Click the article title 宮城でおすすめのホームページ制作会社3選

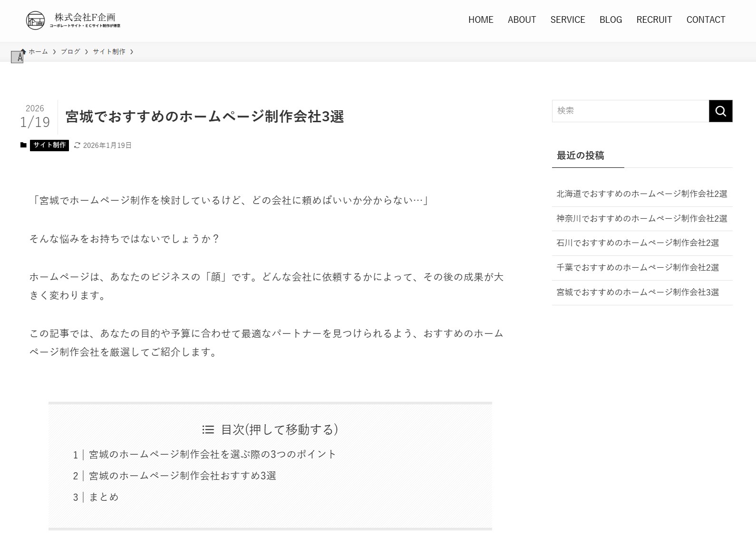tap(204, 117)
